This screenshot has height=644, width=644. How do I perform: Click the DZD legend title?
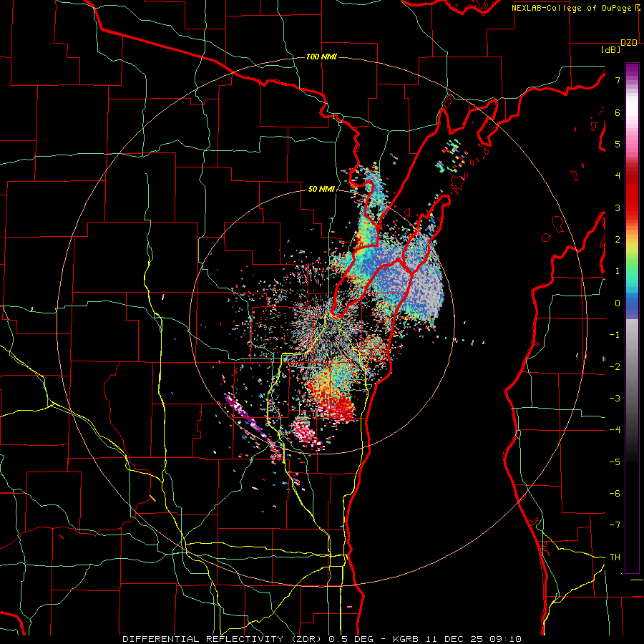[629, 43]
